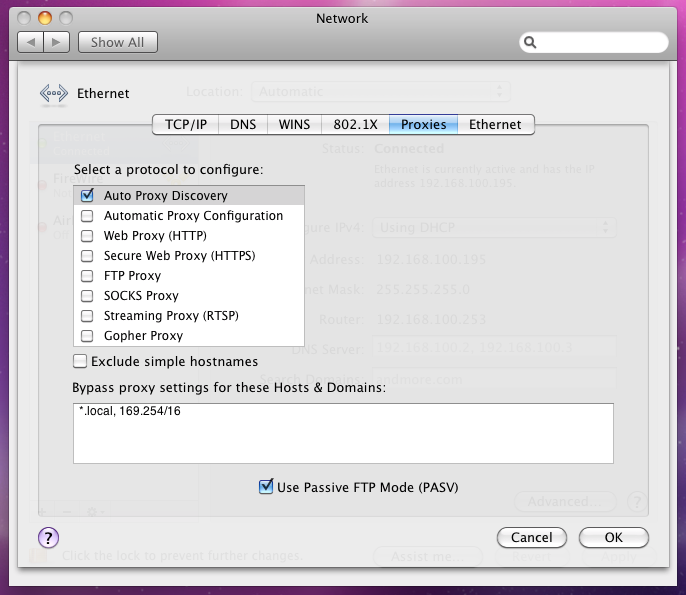Screen dimensions: 686x595
Task: Click the purple help question mark
Action: point(48,538)
